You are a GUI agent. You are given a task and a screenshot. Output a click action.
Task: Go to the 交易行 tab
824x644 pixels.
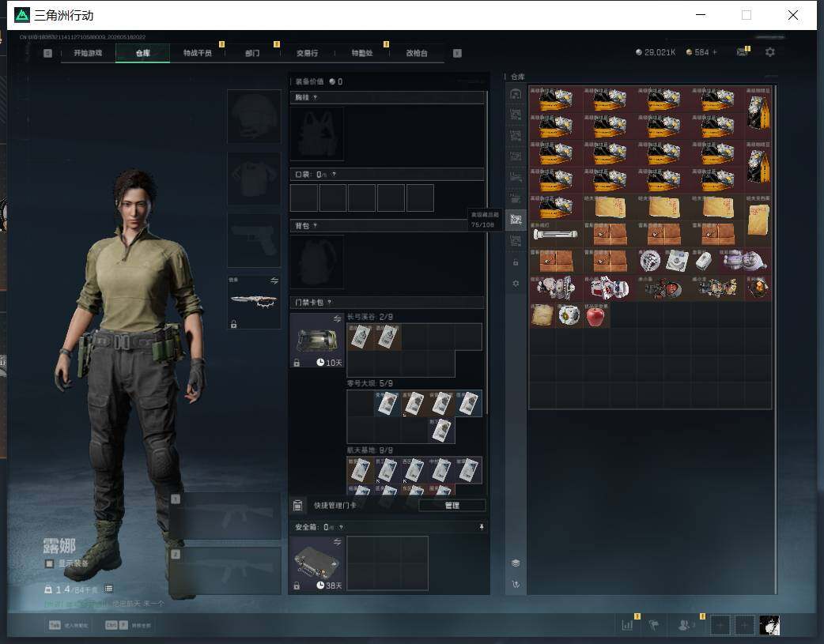pos(307,53)
